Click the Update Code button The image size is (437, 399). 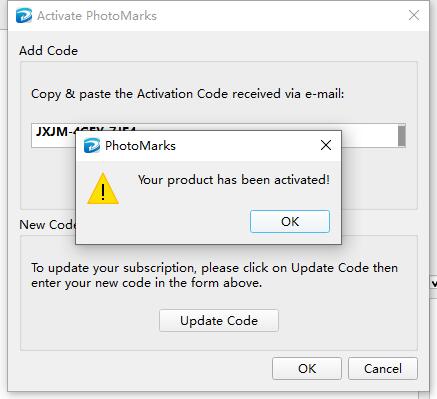click(219, 321)
